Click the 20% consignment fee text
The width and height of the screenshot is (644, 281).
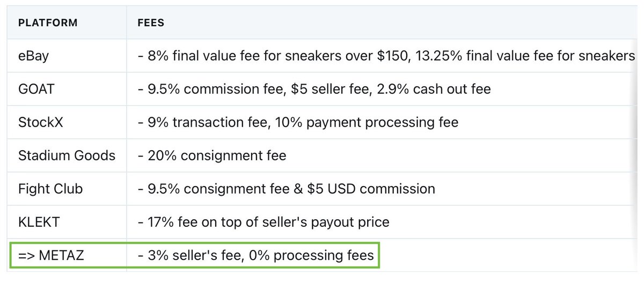pos(217,156)
